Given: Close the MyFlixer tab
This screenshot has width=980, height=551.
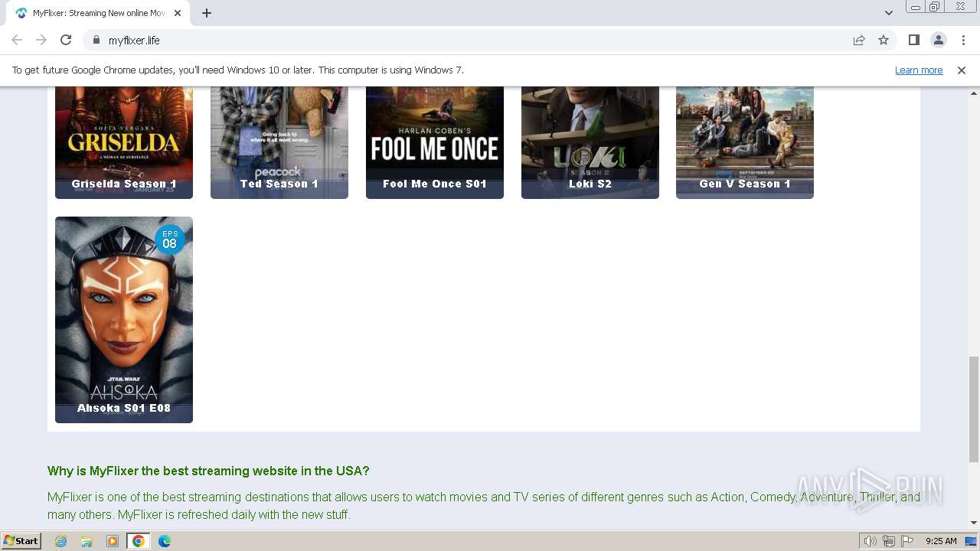Looking at the screenshot, I should pyautogui.click(x=178, y=13).
